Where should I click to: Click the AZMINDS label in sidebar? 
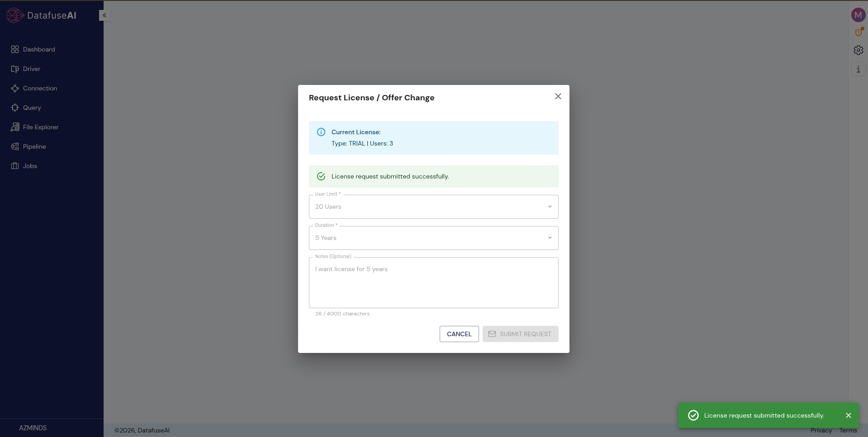click(x=33, y=428)
